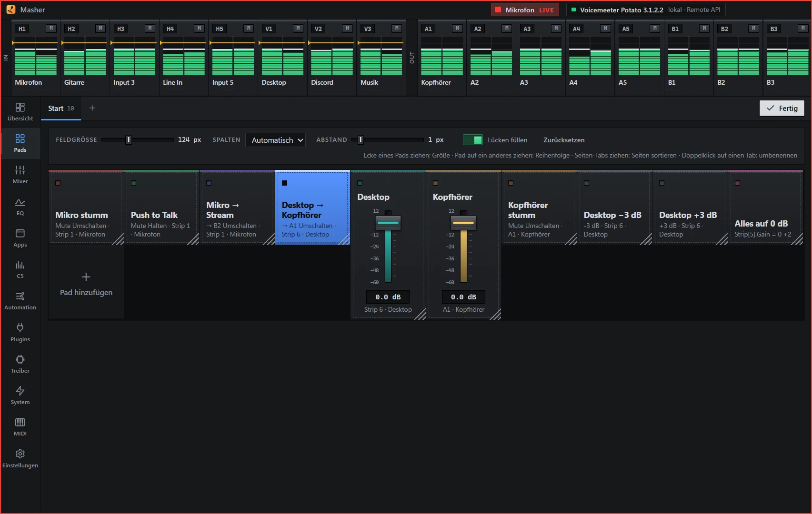Image resolution: width=812 pixels, height=514 pixels.
Task: Click Pad hinzufügen to add pad
Action: (x=86, y=283)
